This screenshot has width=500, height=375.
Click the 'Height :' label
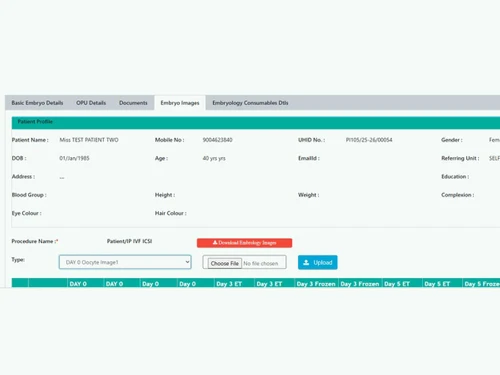[165, 195]
